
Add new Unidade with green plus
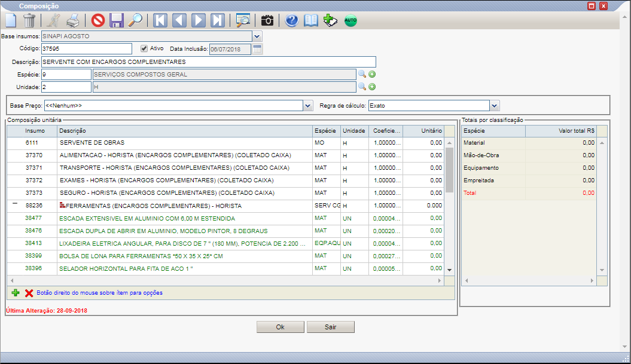click(x=372, y=87)
